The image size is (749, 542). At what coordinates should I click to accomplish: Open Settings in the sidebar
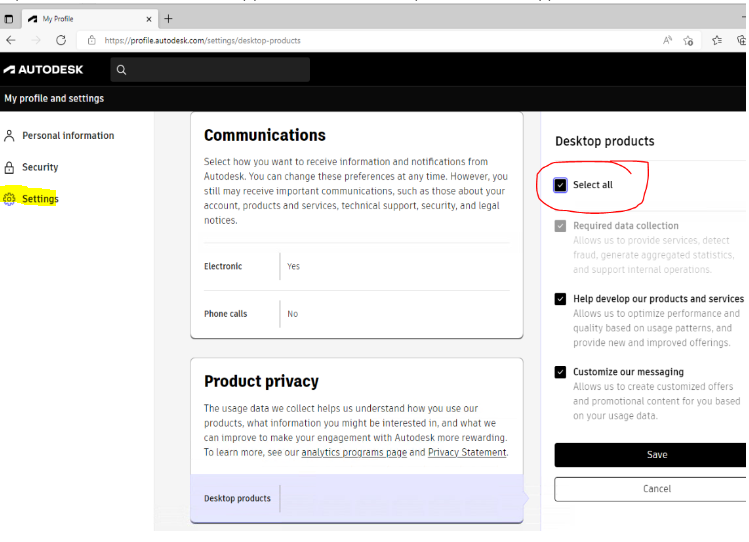point(40,199)
